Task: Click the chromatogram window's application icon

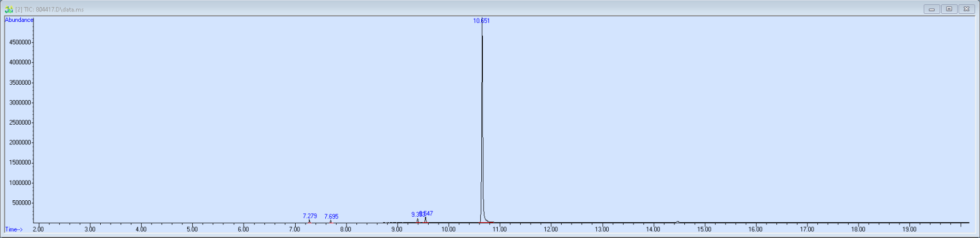Action: click(9, 9)
